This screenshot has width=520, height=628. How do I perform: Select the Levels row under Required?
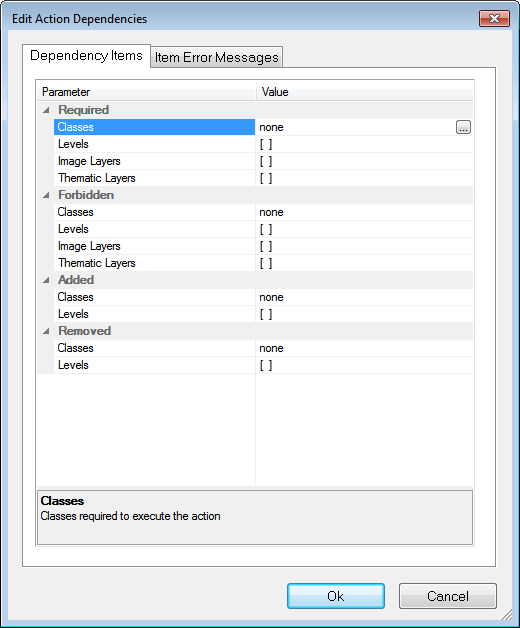click(263, 144)
